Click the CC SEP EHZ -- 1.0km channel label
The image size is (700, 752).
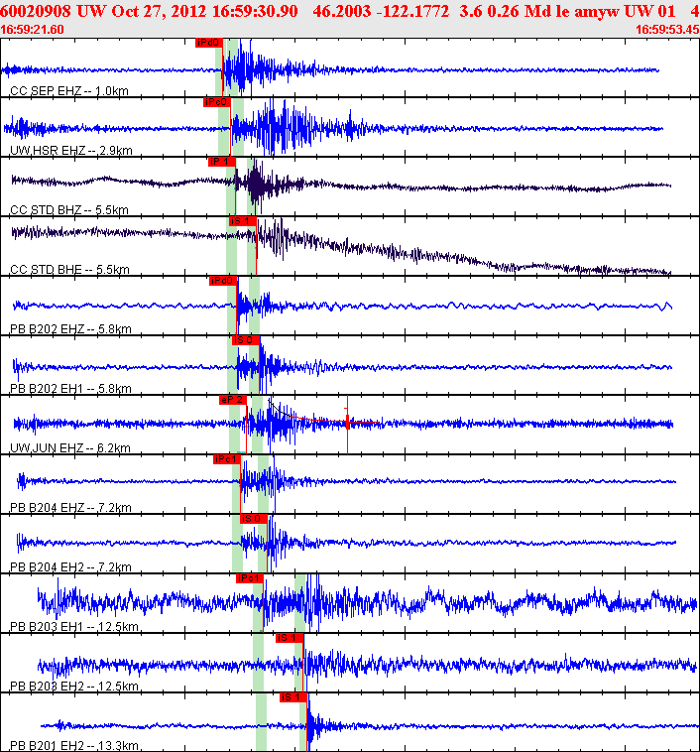[x=69, y=90]
